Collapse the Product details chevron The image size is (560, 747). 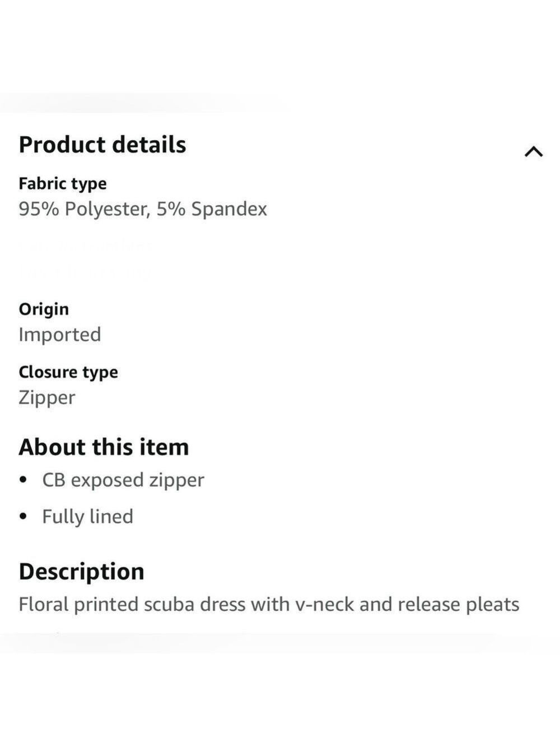(533, 151)
